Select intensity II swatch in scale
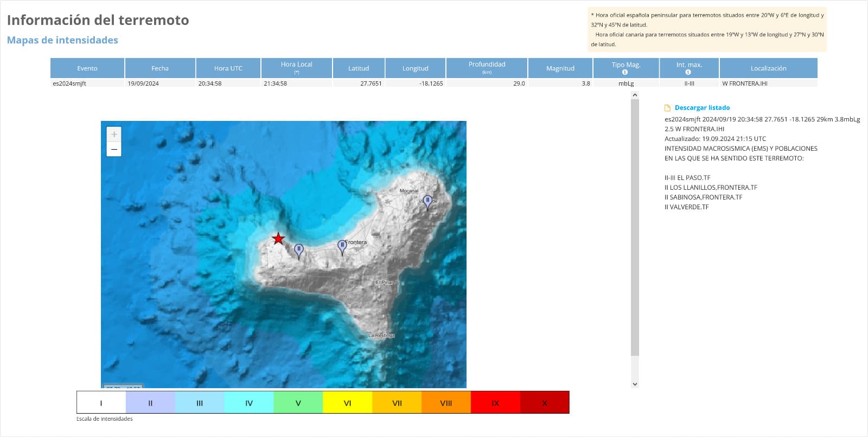868x437 pixels. click(150, 403)
